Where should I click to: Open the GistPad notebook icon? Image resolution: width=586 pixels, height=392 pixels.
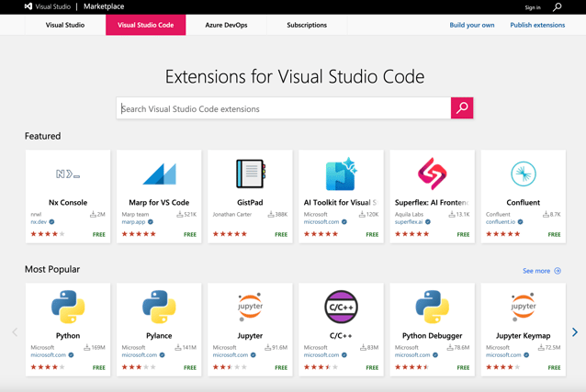(250, 174)
